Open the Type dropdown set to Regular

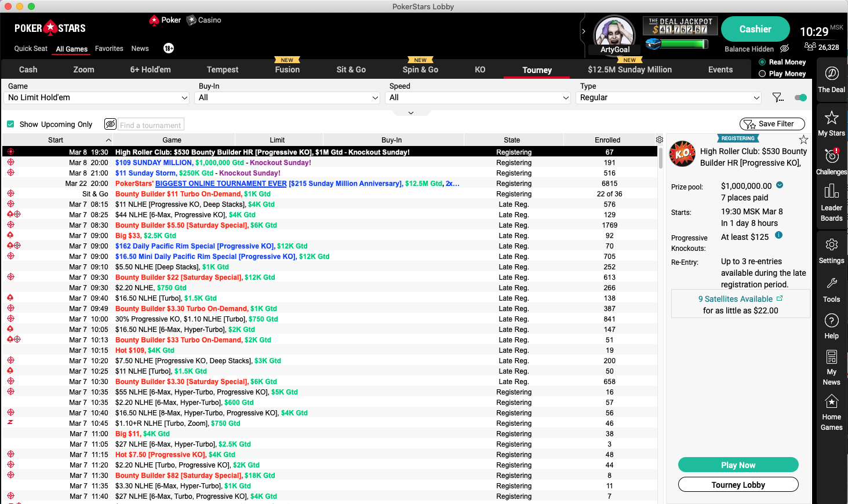pyautogui.click(x=668, y=97)
